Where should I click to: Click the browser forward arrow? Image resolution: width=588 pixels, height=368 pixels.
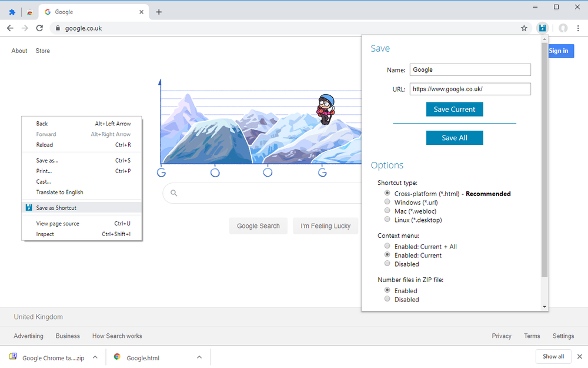(25, 28)
